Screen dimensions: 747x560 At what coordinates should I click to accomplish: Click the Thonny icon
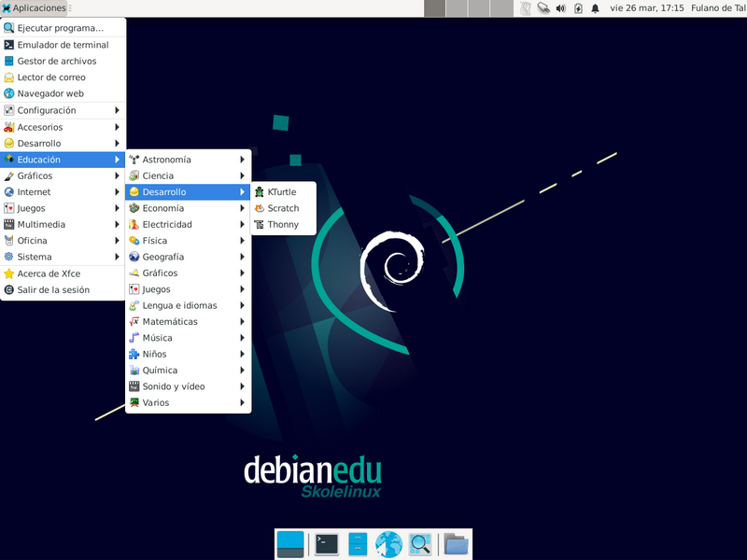point(260,224)
